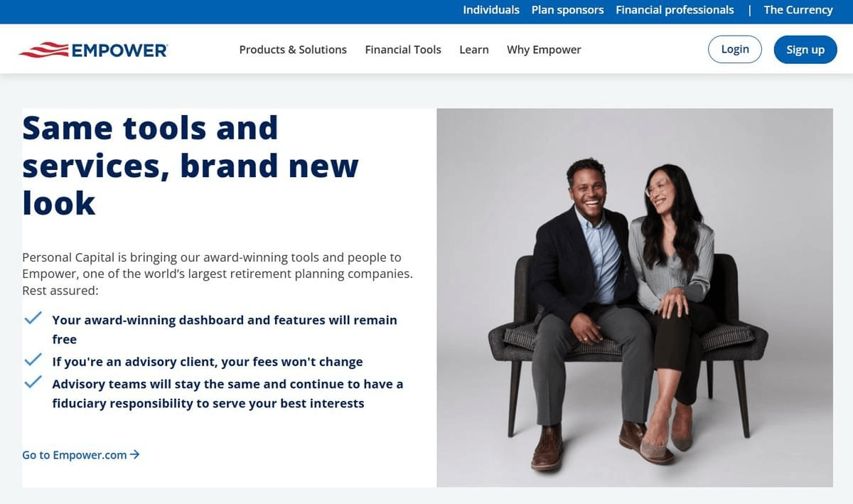Click checkmark beside award-winning dashboard line
The width and height of the screenshot is (853, 504).
pos(33,318)
